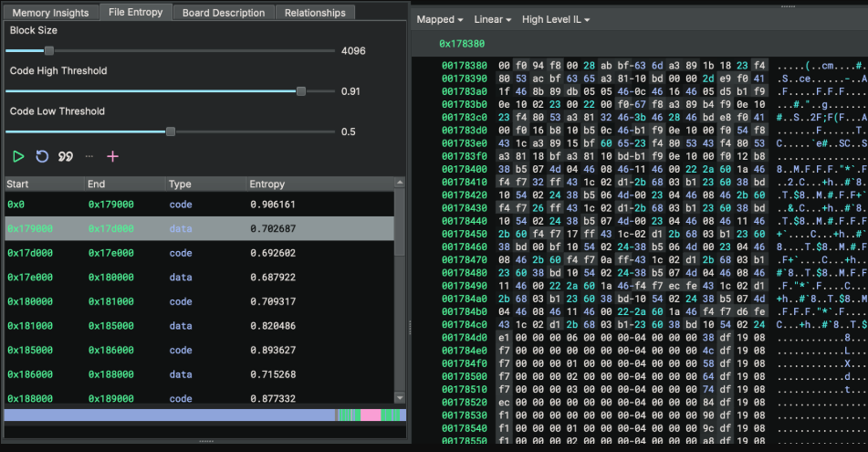
Task: Click hex address 00178400
Action: (x=465, y=169)
